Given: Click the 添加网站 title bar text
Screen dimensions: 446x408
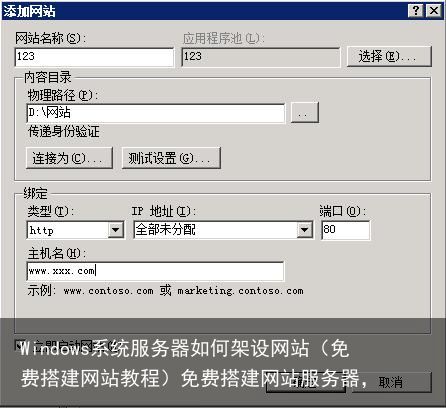Looking at the screenshot, I should coord(29,11).
